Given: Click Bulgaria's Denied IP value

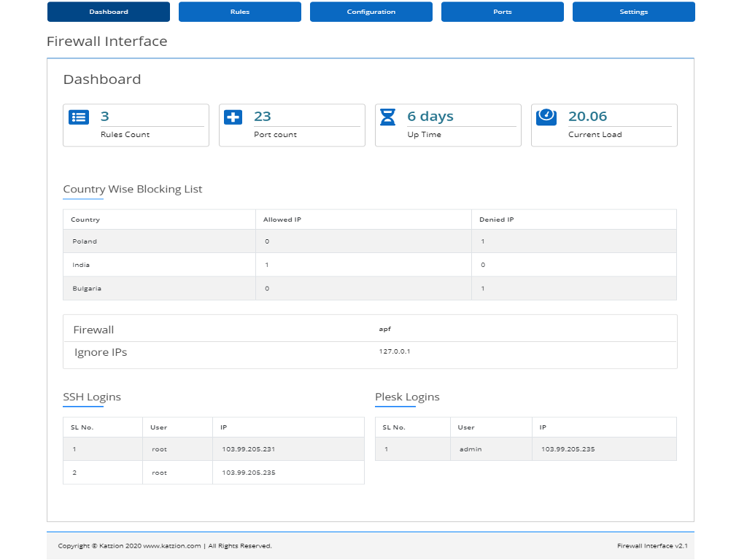Looking at the screenshot, I should pos(483,289).
